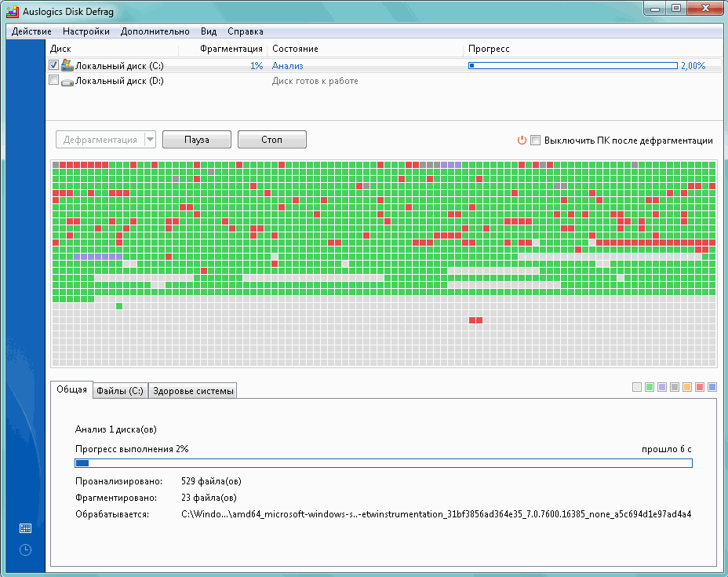Click the Диск готов к работе text
Screen dimensions: 728x577
tap(315, 81)
